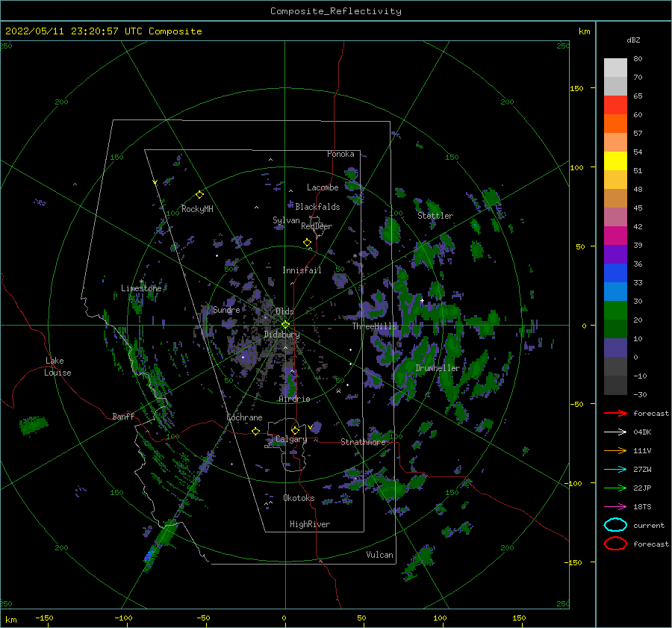Click the HighRiver town label
The height and width of the screenshot is (628, 672).
tap(310, 524)
